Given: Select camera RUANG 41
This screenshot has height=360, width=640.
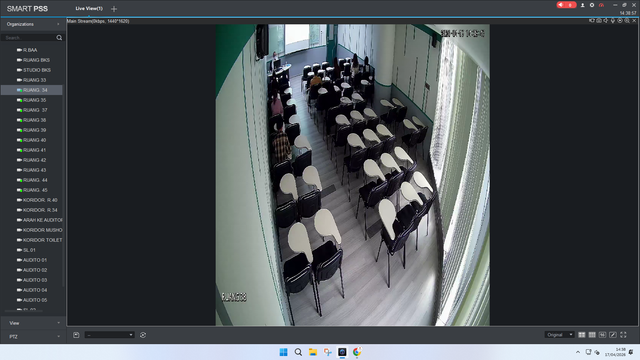Looking at the screenshot, I should (34, 150).
